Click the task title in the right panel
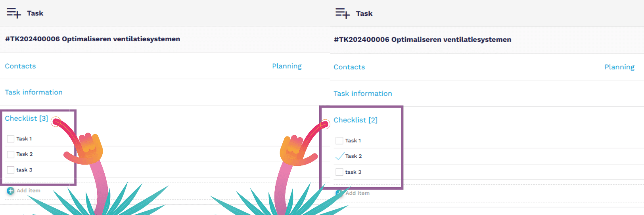Image resolution: width=644 pixels, height=215 pixels. pos(422,40)
